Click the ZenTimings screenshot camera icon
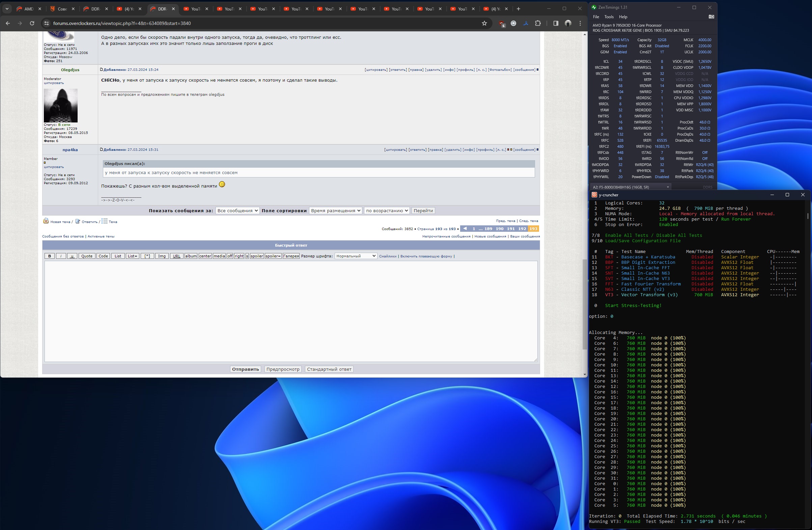 click(x=711, y=17)
